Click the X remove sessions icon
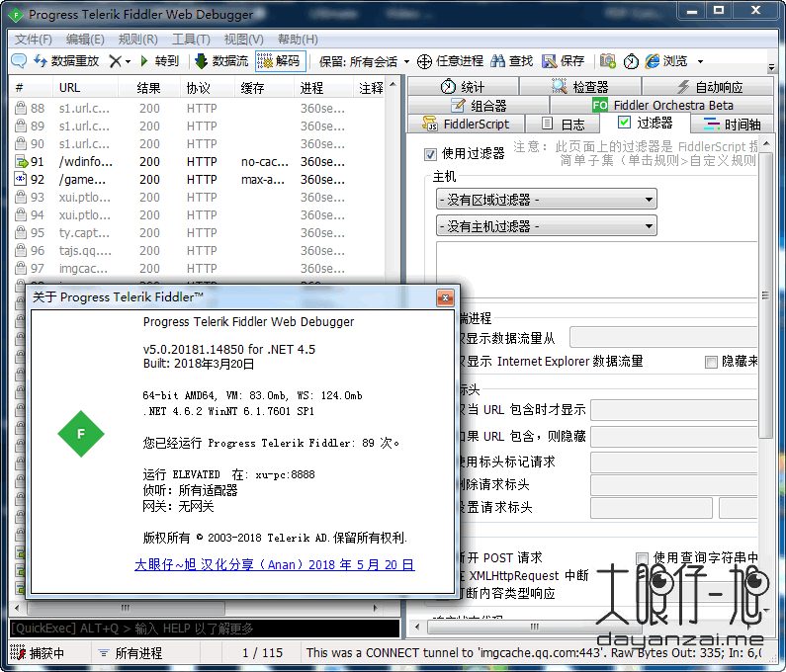This screenshot has width=786, height=672. pyautogui.click(x=115, y=61)
